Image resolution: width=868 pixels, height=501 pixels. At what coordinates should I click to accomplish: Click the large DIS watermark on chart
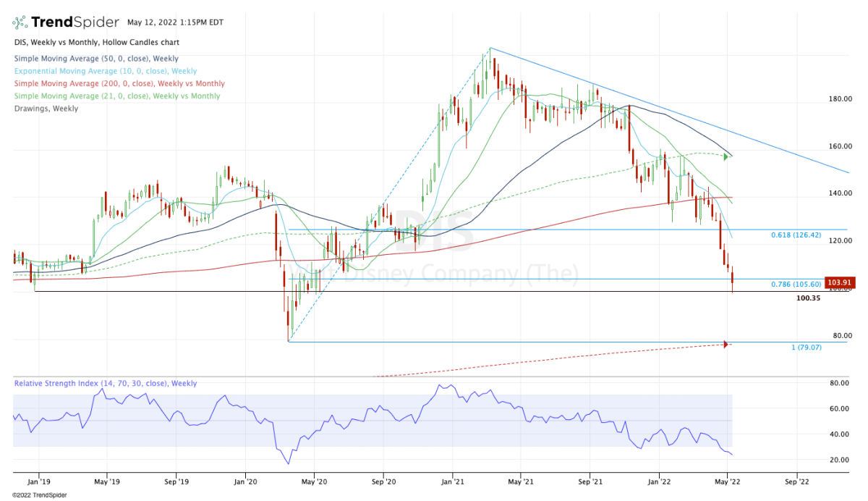point(433,232)
